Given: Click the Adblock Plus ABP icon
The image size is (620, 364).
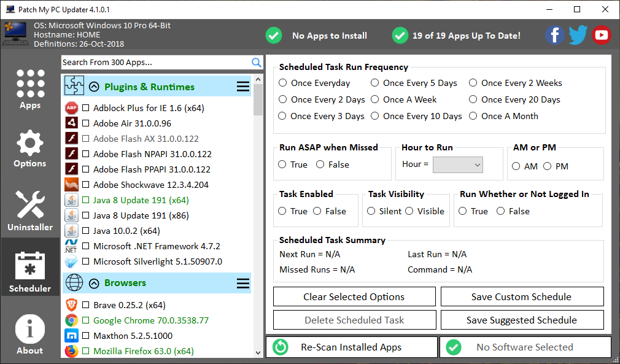Looking at the screenshot, I should (71, 108).
